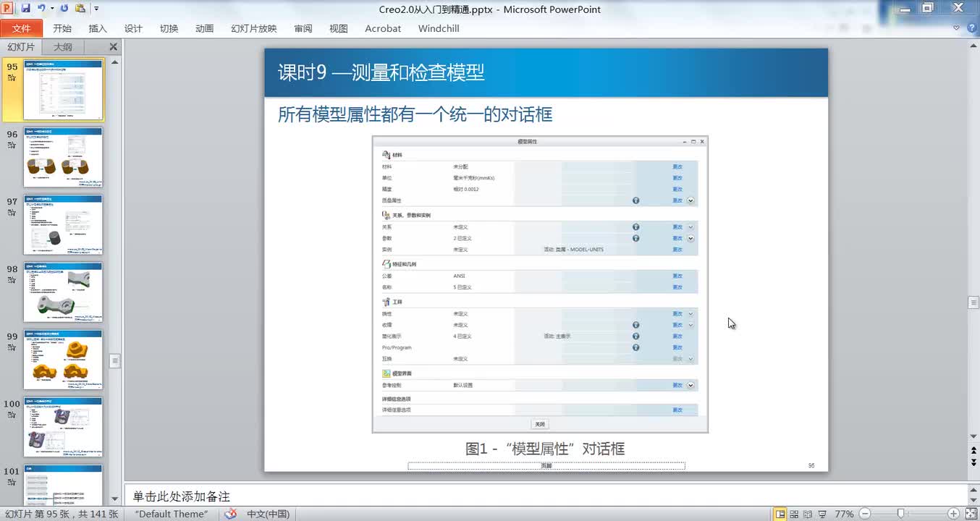Viewport: 980px width, 521px height.
Task: Switch to Normal view icon
Action: 780,514
